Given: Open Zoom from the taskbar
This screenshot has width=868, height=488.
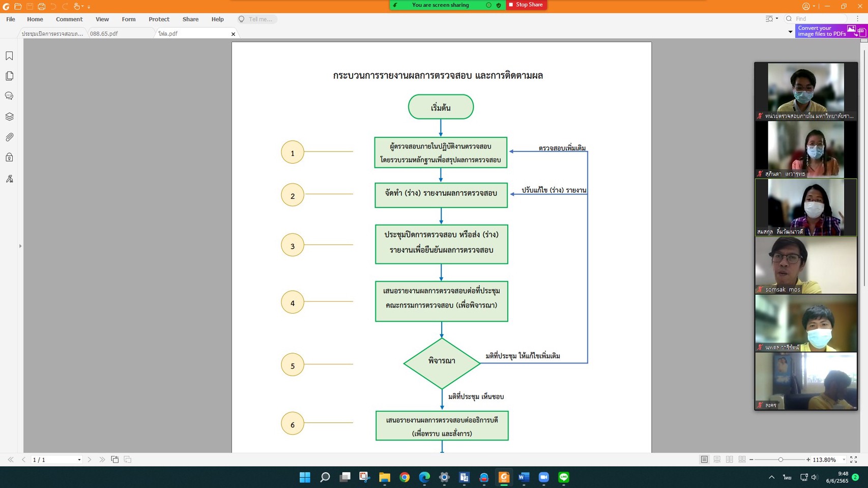Looking at the screenshot, I should point(543,477).
